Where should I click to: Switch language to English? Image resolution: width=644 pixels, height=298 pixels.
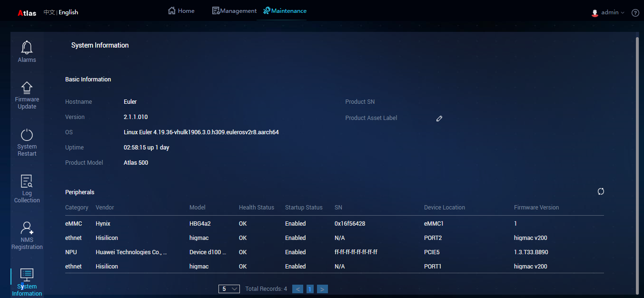coord(69,12)
